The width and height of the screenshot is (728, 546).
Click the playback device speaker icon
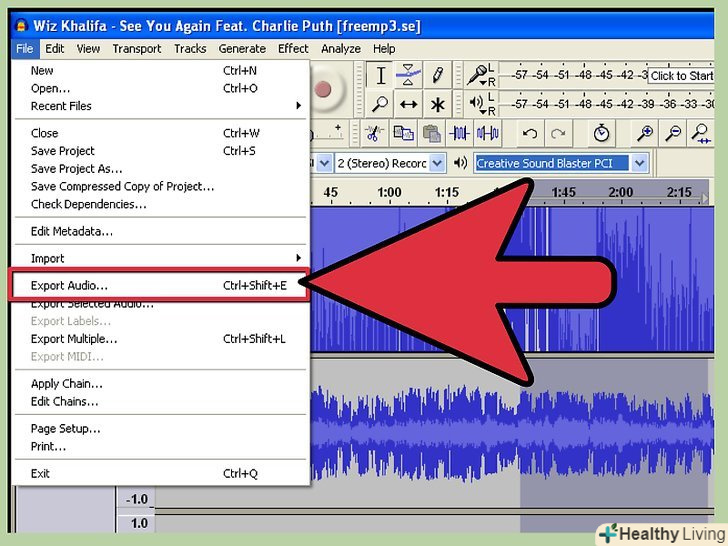point(460,163)
